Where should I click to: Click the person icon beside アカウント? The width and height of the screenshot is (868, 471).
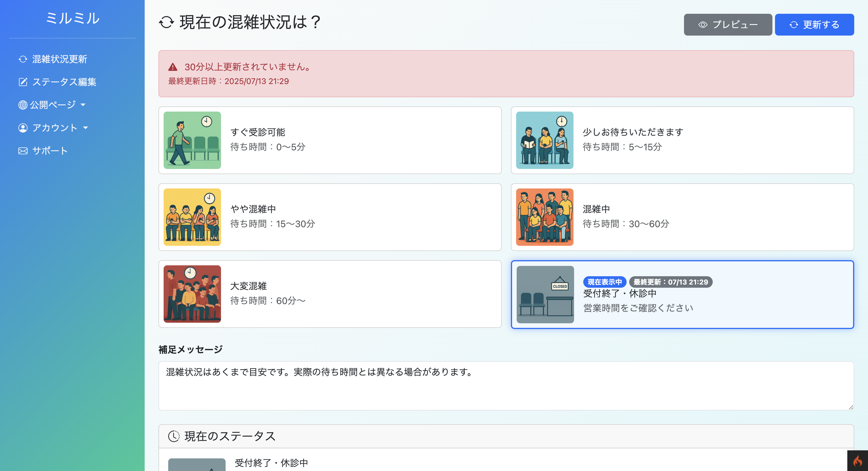pyautogui.click(x=23, y=128)
